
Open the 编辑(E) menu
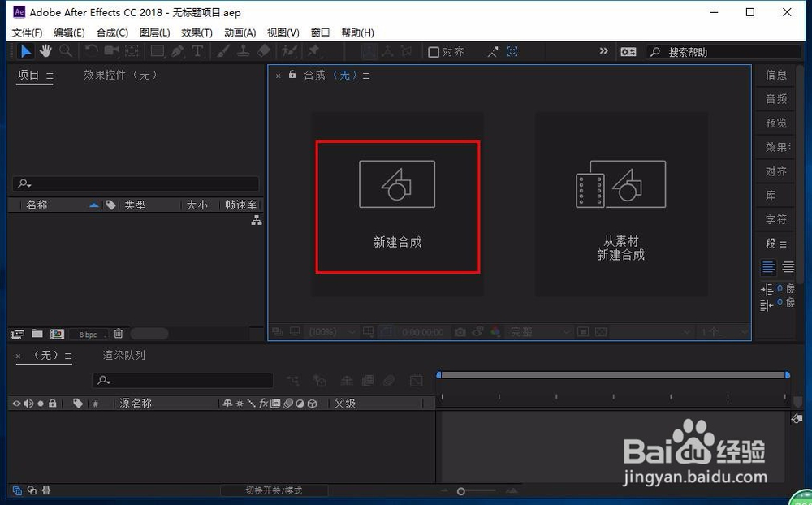(x=69, y=32)
